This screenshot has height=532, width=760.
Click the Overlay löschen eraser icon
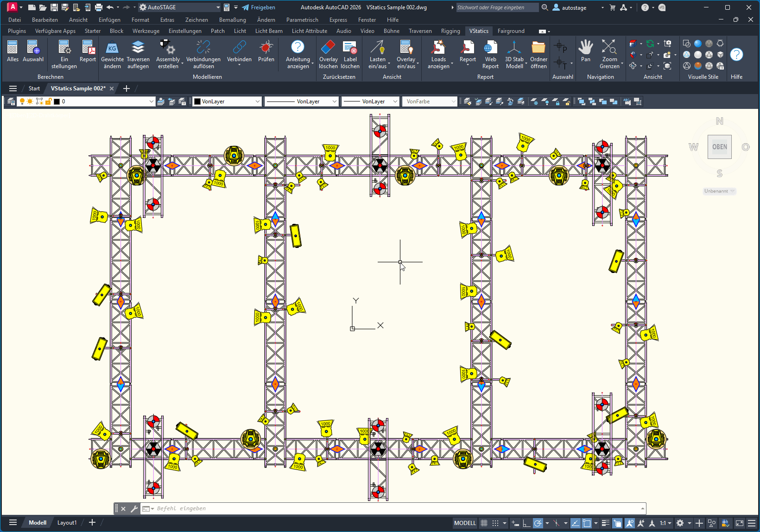coord(328,47)
